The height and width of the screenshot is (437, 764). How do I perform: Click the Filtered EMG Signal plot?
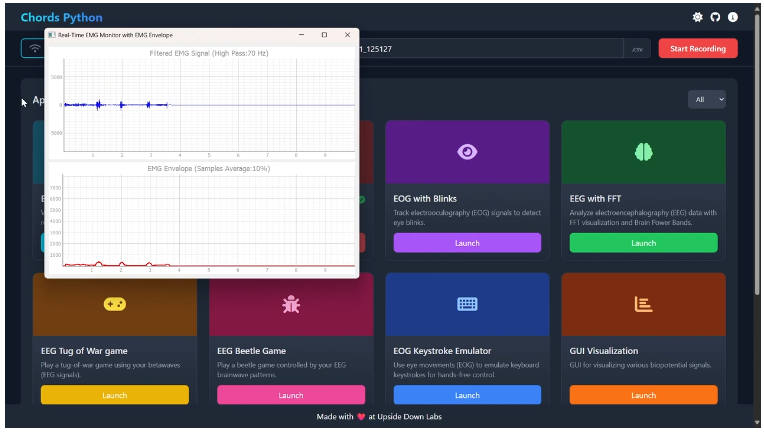point(209,105)
